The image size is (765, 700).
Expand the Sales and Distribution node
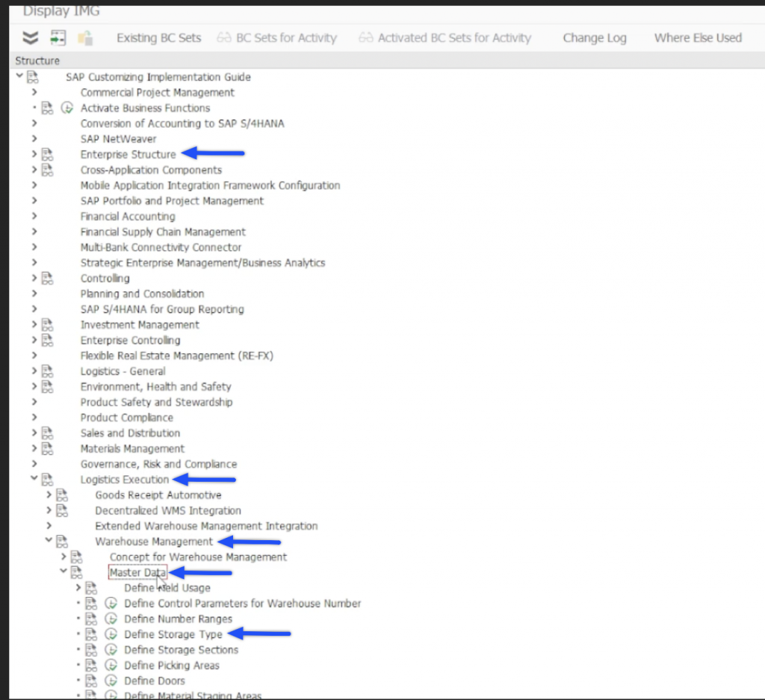[34, 433]
